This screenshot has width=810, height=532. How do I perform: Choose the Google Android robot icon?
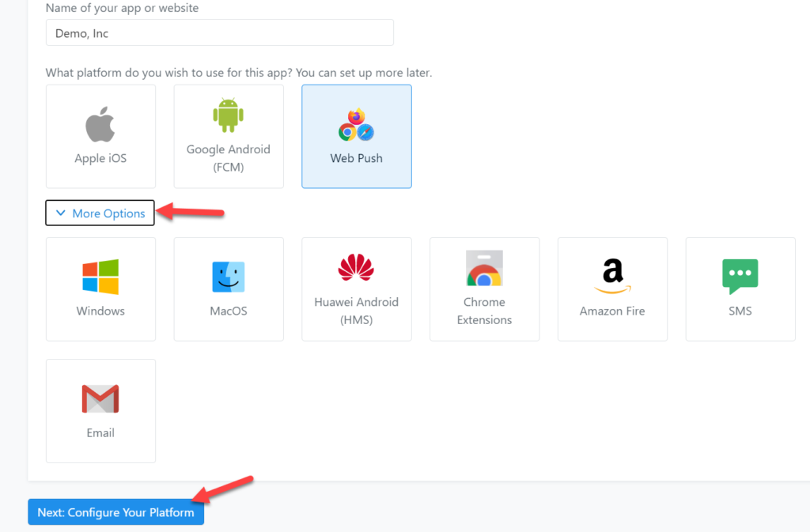click(x=228, y=115)
